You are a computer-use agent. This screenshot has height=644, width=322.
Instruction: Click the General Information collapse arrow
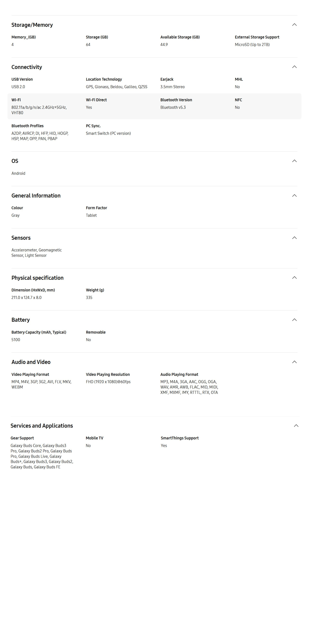294,195
